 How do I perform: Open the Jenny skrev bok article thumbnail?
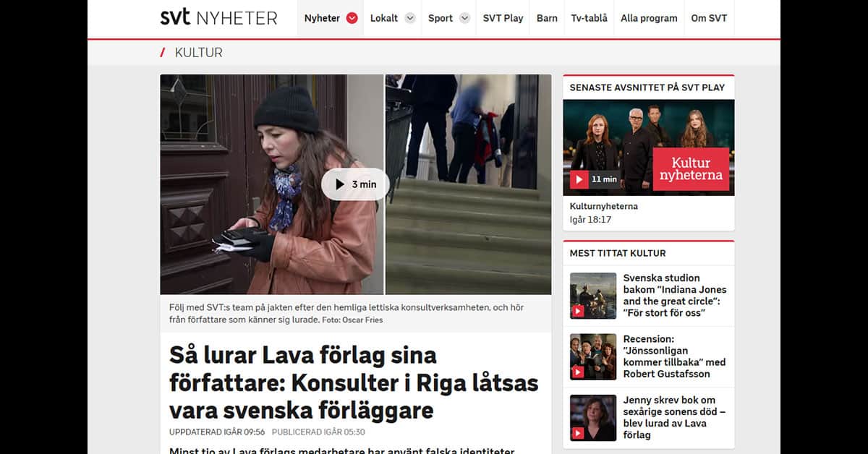(x=593, y=418)
